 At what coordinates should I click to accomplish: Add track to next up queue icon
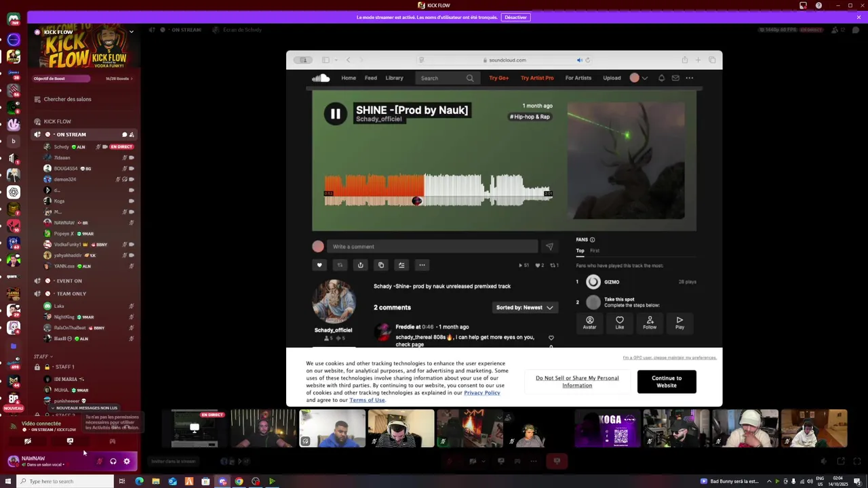click(x=401, y=265)
